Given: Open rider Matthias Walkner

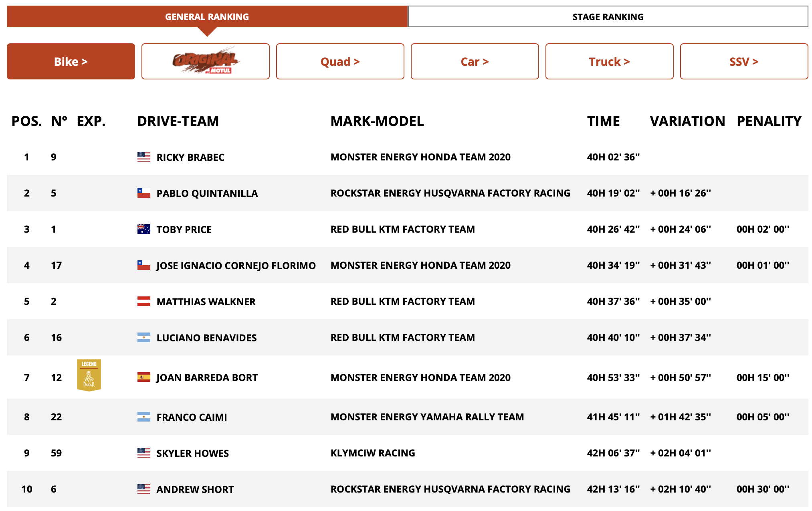Looking at the screenshot, I should pyautogui.click(x=206, y=302).
